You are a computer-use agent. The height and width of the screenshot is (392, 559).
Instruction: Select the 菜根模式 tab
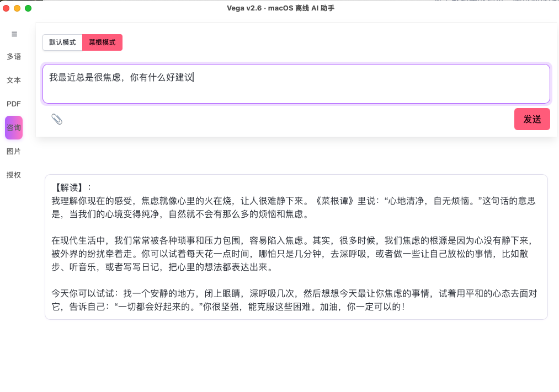(102, 42)
